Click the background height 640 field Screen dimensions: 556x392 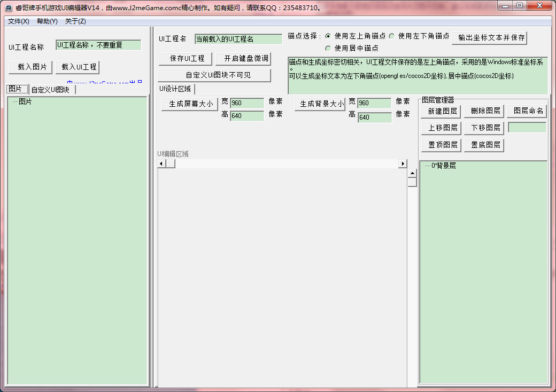coord(375,117)
